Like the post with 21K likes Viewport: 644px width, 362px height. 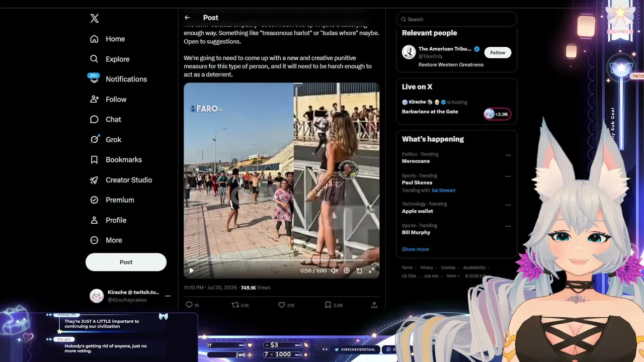(x=286, y=305)
